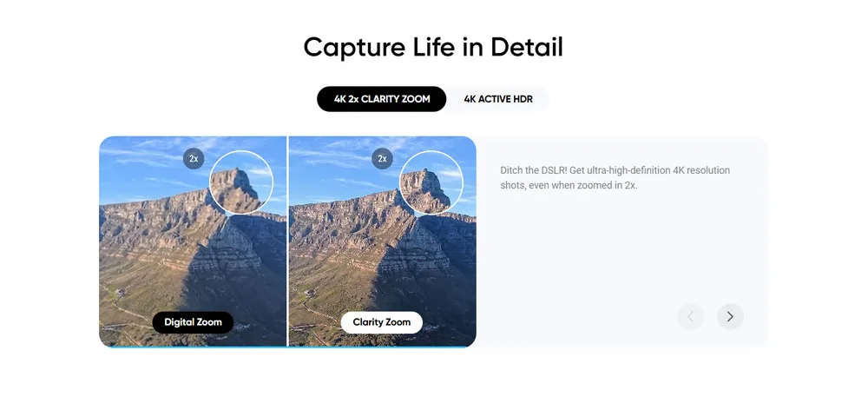868x410 pixels.
Task: Click the magnifier circle on Digital Zoom image
Action: pyautogui.click(x=241, y=182)
